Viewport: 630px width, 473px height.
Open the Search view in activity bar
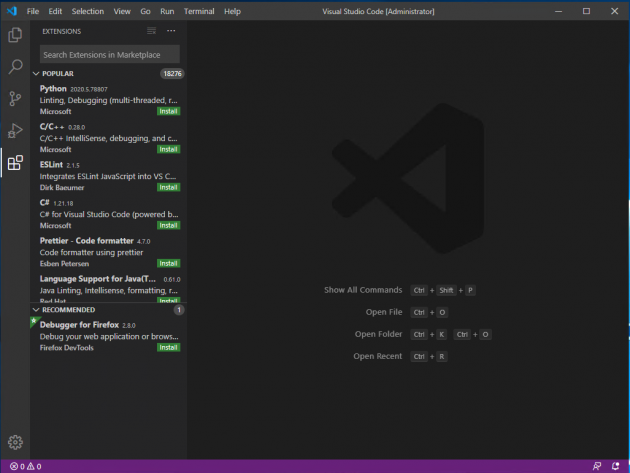pos(15,67)
